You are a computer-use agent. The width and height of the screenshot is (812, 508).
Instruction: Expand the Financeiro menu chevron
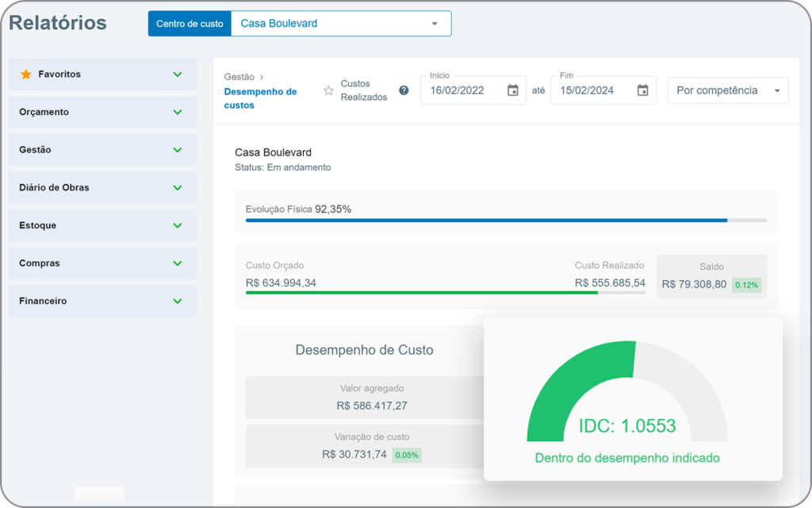pyautogui.click(x=178, y=301)
